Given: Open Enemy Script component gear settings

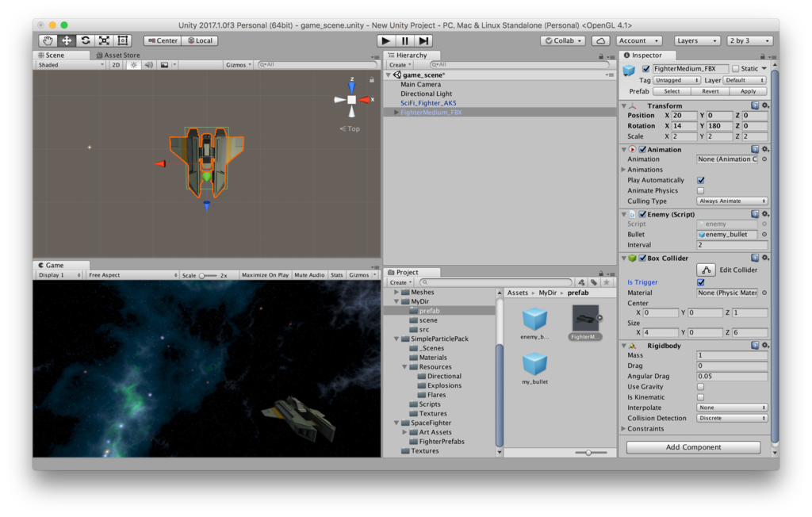Looking at the screenshot, I should [x=765, y=214].
